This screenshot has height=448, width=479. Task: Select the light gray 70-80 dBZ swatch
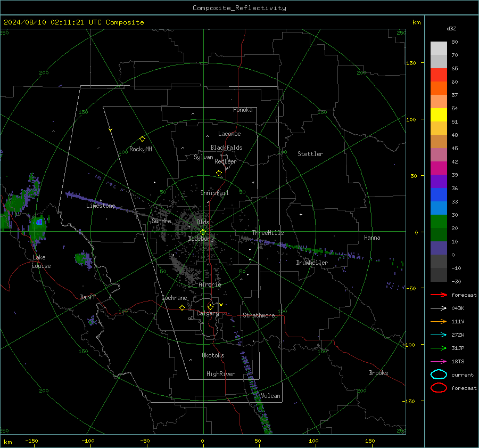tap(439, 48)
